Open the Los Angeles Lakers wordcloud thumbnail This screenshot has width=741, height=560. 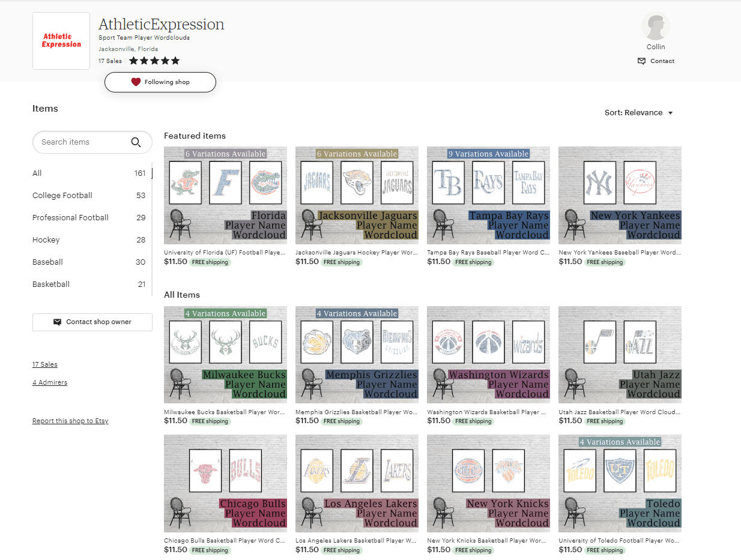point(357,484)
